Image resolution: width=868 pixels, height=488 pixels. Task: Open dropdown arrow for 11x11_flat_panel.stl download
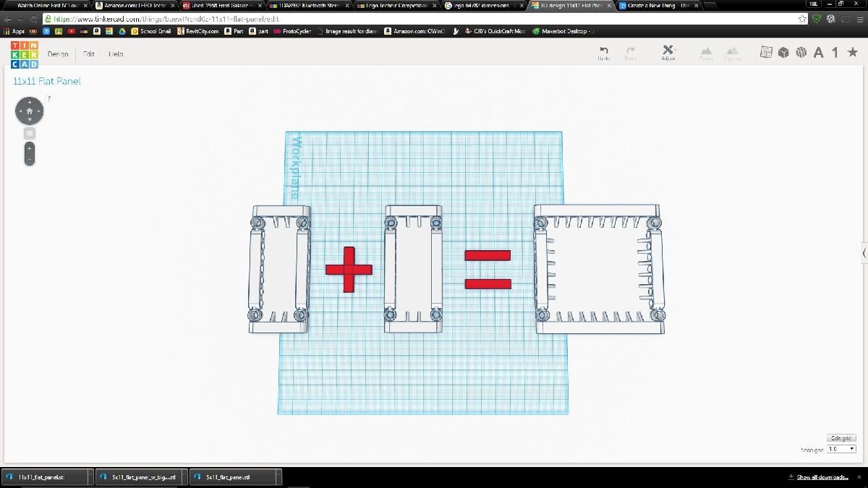[90, 477]
